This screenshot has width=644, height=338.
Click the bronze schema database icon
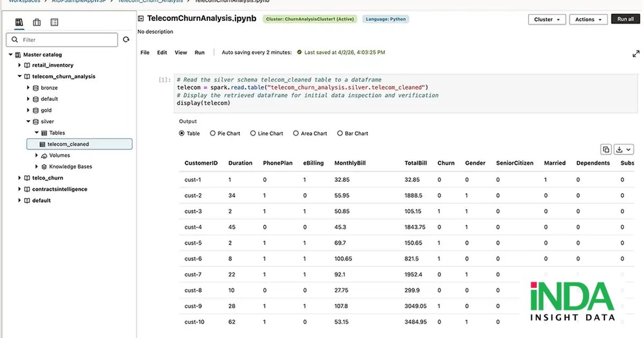click(36, 88)
